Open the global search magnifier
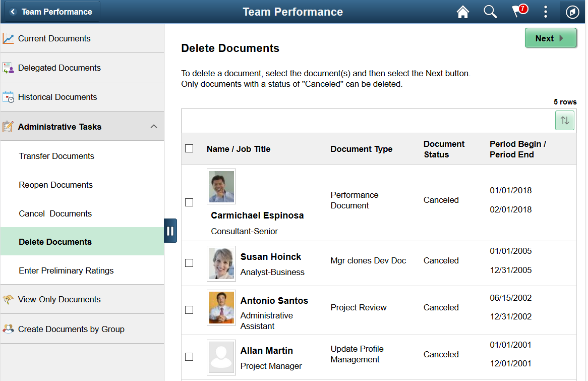 coord(490,12)
